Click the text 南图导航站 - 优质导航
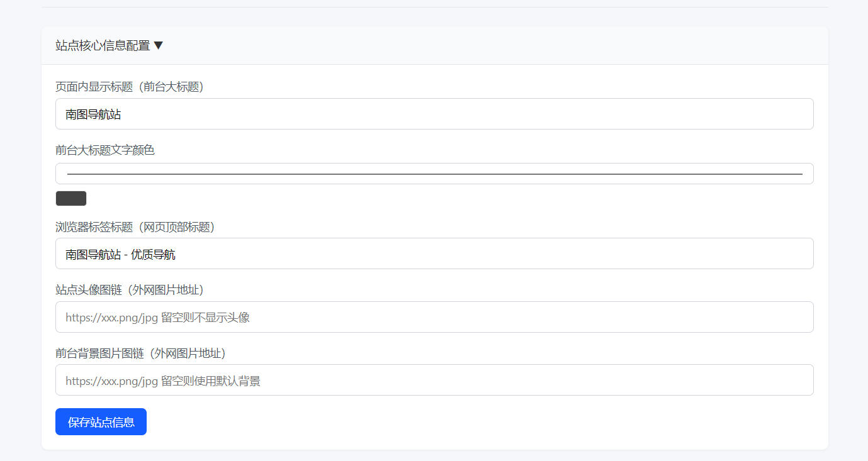The image size is (868, 461). pyautogui.click(x=120, y=255)
